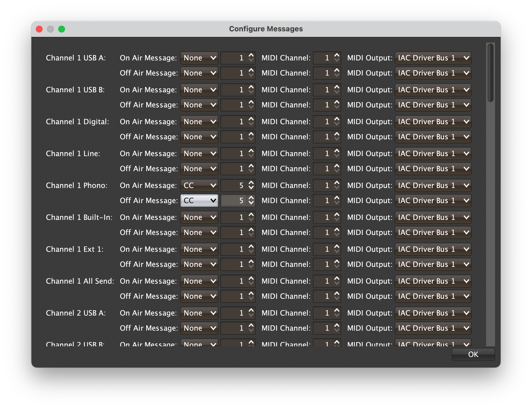The height and width of the screenshot is (409, 532).
Task: Increment Channel 2 USB A On Air MIDI Channel
Action: click(337, 310)
